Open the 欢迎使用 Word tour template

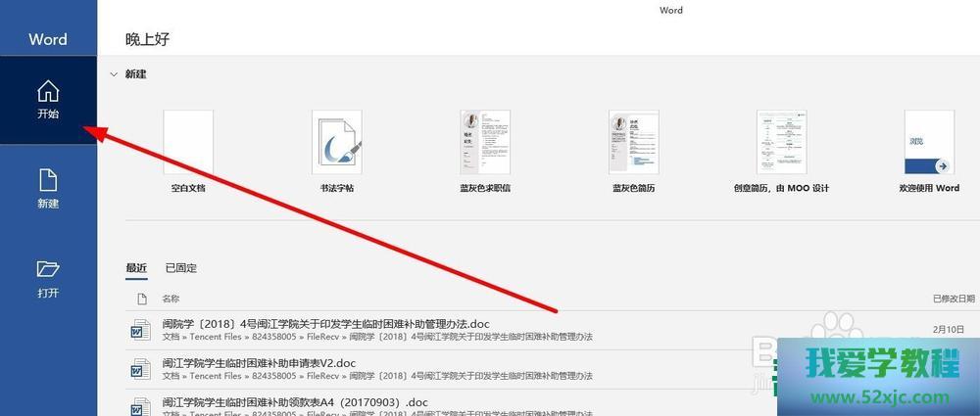point(929,142)
